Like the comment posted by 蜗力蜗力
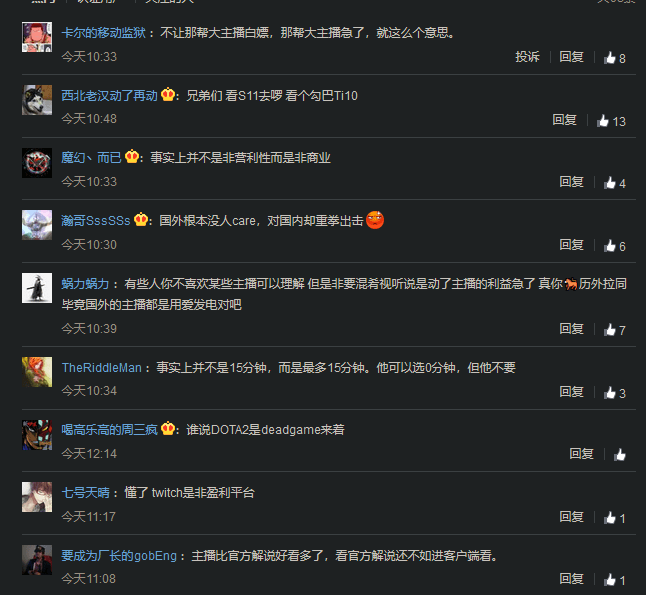Viewport: 646px width, 595px height. [x=609, y=330]
